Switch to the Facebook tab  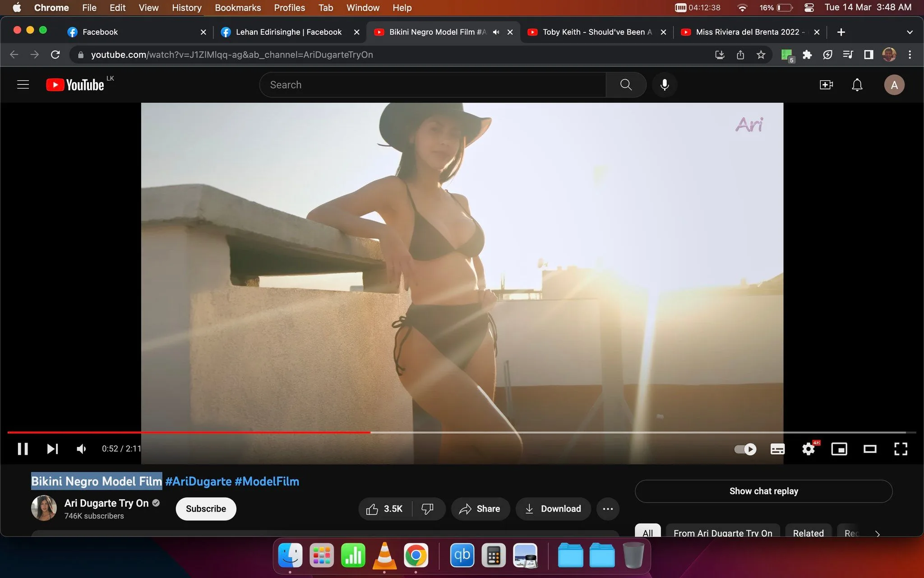pyautogui.click(x=99, y=32)
